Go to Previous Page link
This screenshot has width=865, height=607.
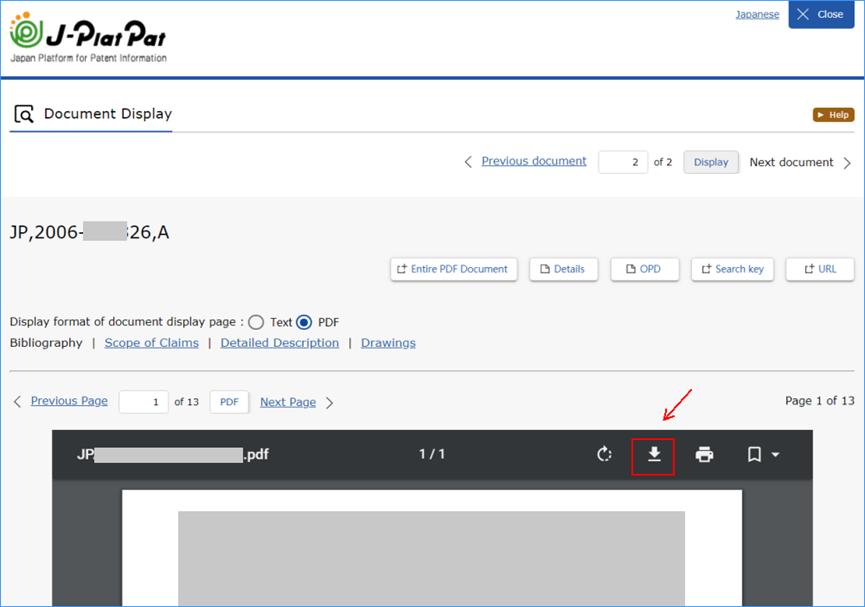69,401
